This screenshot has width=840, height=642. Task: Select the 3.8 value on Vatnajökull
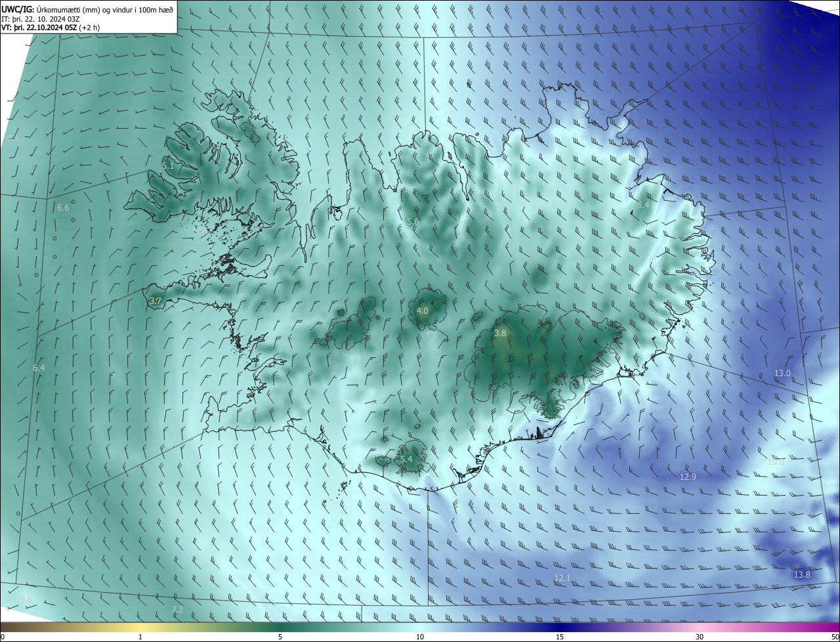point(500,333)
